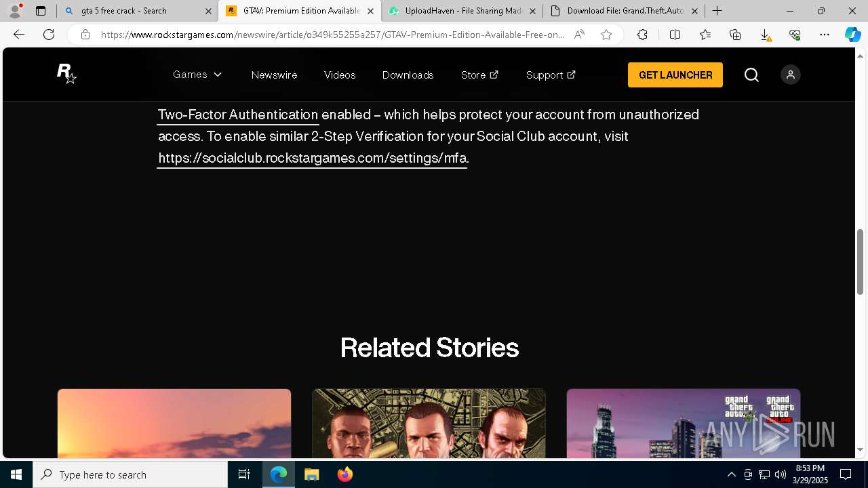Launch Firefox from the taskbar

tap(344, 474)
